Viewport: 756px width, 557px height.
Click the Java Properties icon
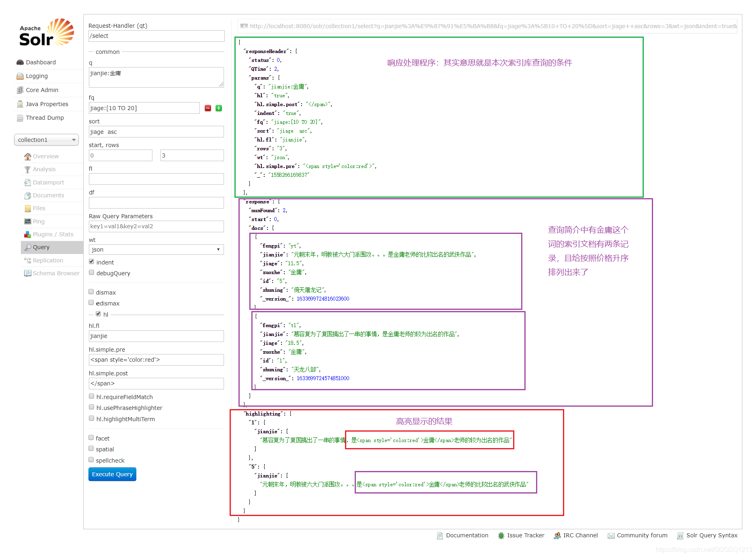click(20, 104)
